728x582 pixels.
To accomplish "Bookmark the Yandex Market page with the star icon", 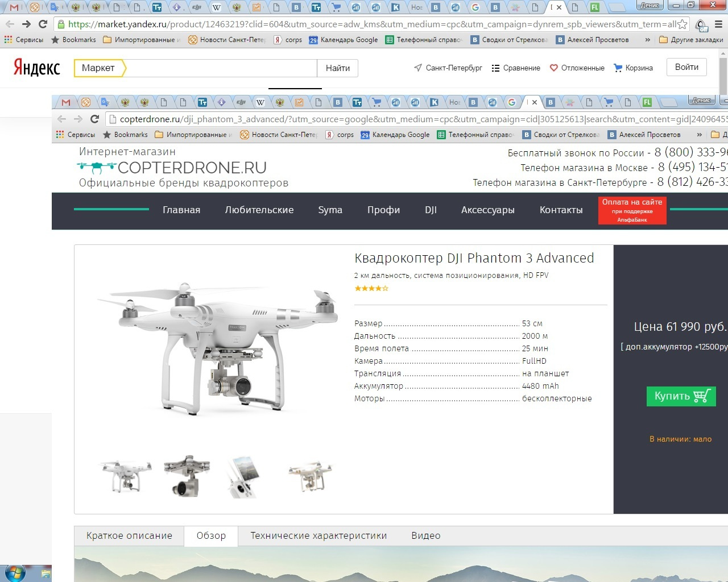I will click(682, 24).
